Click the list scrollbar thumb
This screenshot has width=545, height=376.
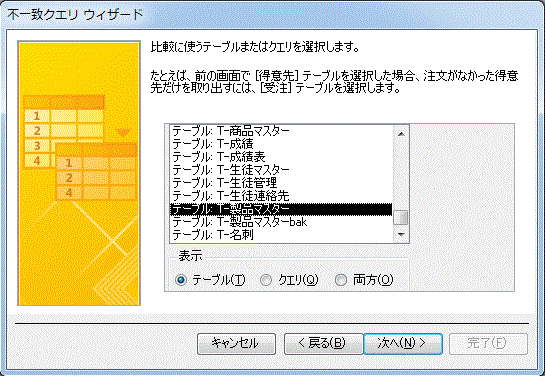click(x=401, y=218)
